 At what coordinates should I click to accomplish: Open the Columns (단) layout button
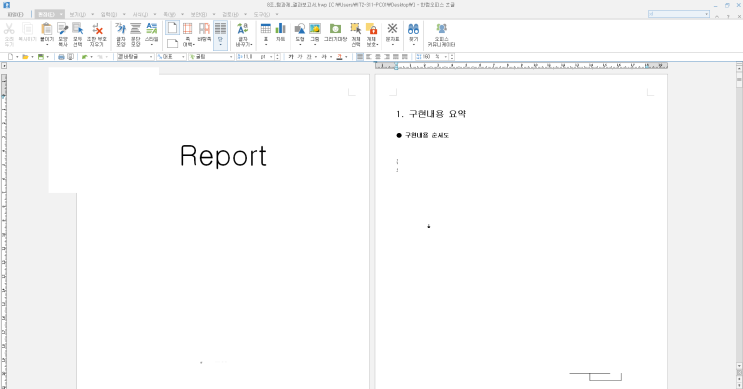[x=220, y=35]
